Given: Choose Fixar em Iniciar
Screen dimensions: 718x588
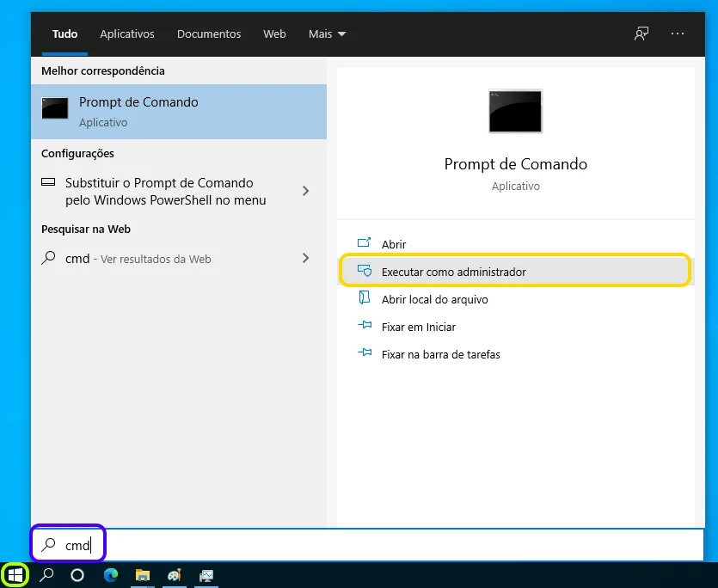Looking at the screenshot, I should [516, 327].
